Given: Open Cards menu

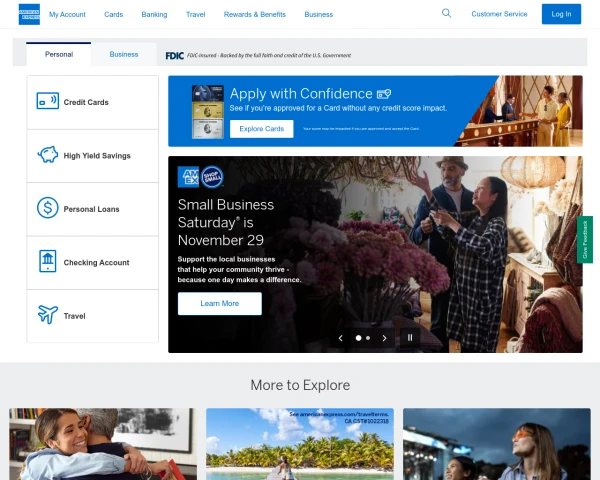Looking at the screenshot, I should pyautogui.click(x=114, y=15).
